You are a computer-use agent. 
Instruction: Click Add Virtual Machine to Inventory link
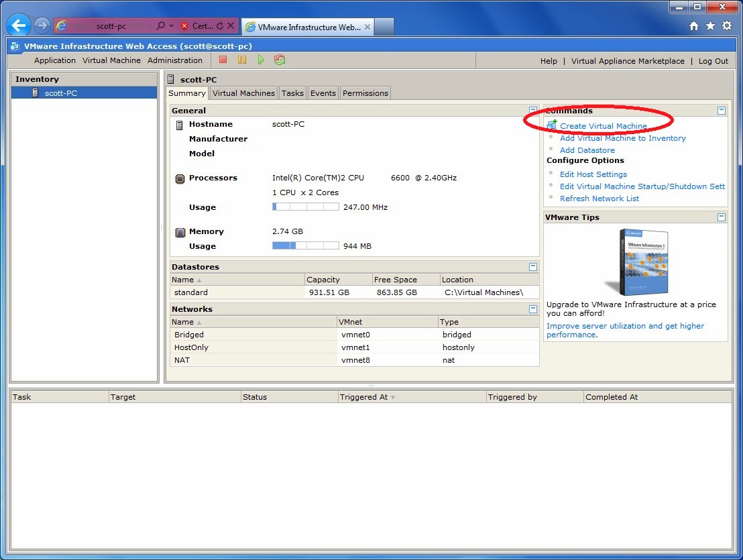tap(623, 138)
